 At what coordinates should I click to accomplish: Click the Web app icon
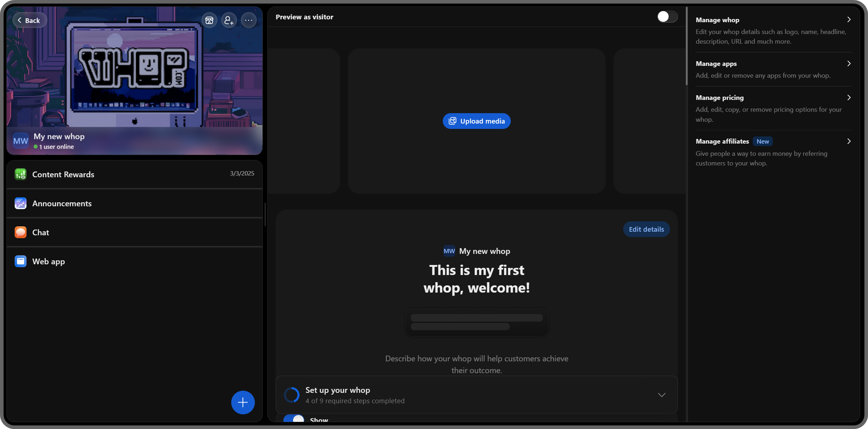coord(20,261)
